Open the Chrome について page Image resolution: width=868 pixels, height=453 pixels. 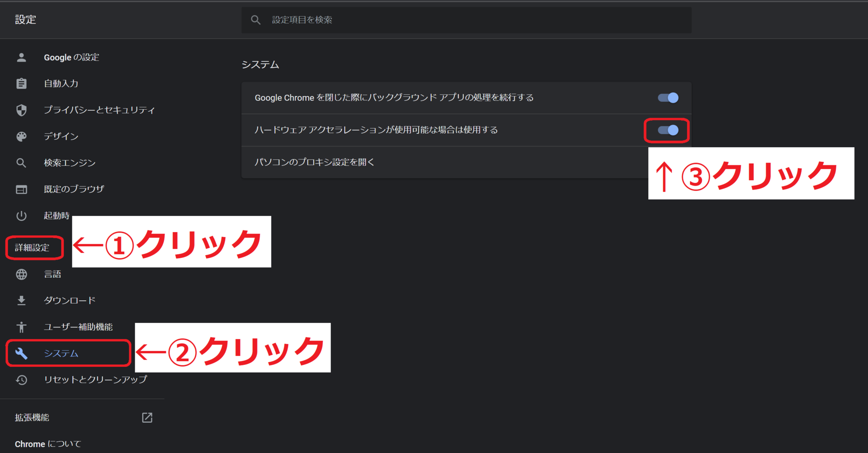pos(48,444)
